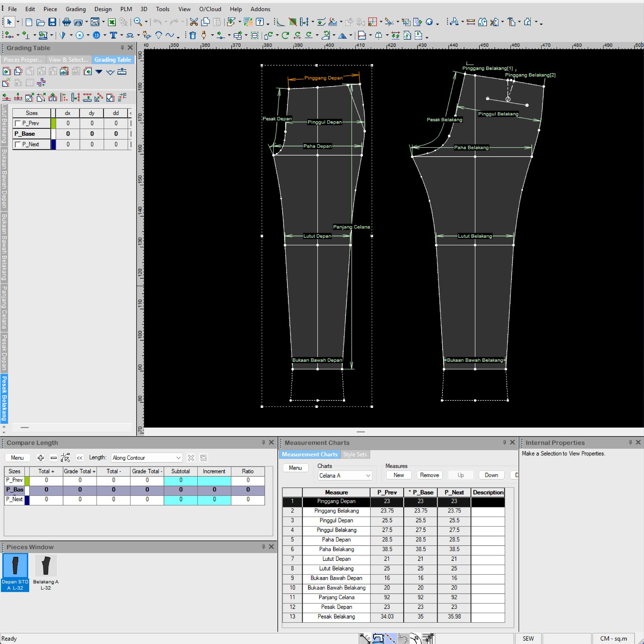Click the new piece blank page icon
Viewport: 644px width, 644px height.
point(29,22)
